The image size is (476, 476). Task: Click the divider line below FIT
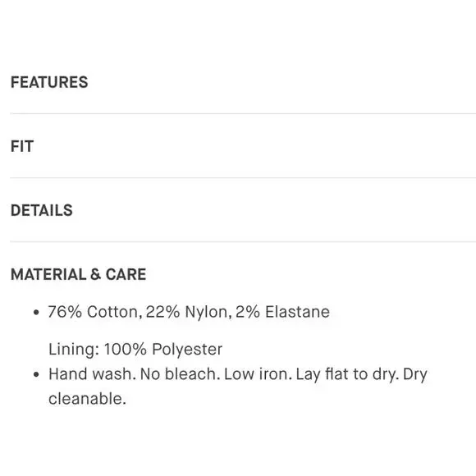(x=243, y=177)
